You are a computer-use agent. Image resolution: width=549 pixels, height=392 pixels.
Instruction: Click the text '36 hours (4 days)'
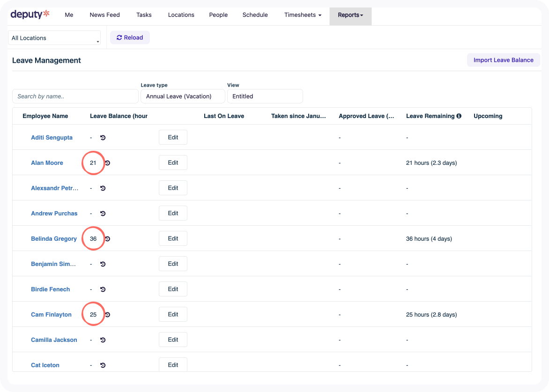[429, 239]
